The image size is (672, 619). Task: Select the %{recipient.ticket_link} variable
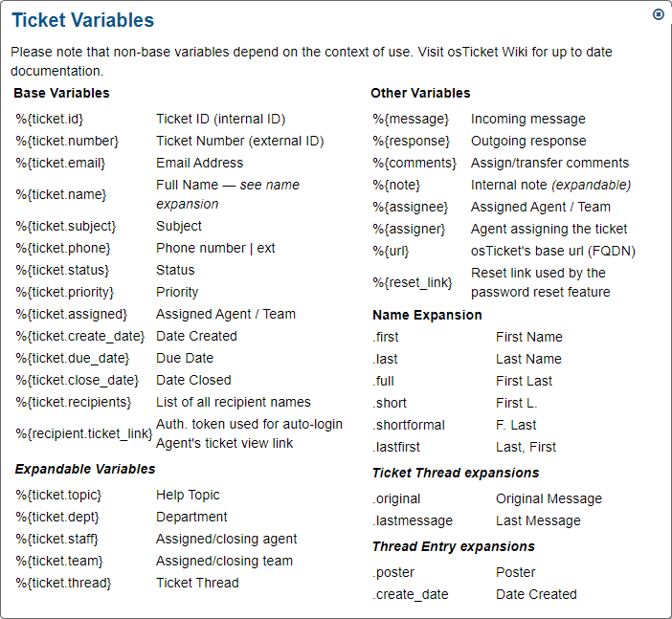[x=84, y=433]
